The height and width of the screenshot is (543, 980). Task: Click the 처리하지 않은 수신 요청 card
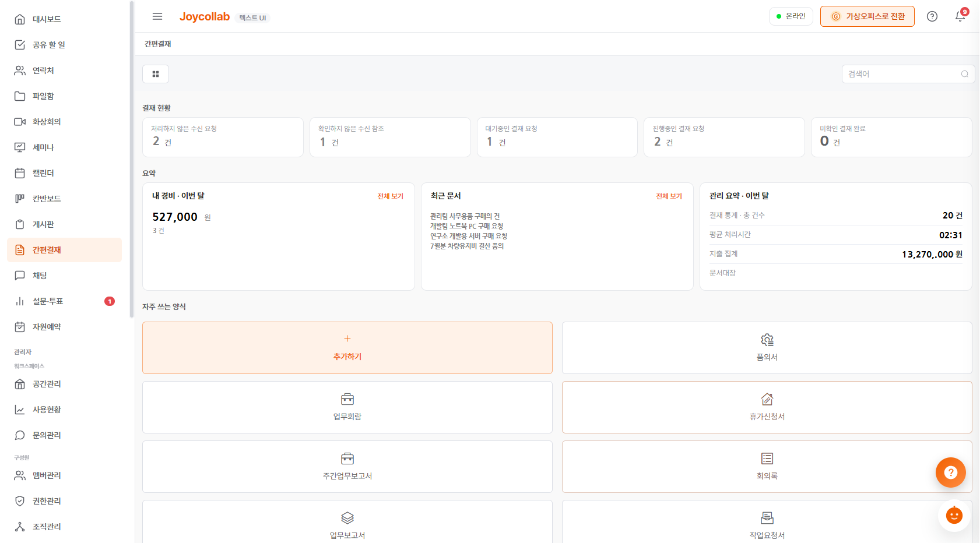coord(223,137)
